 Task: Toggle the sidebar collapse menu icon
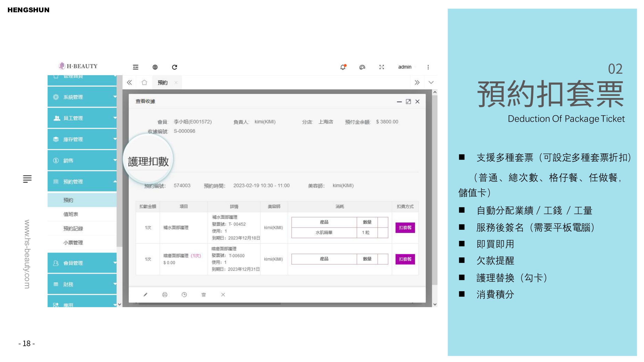click(x=136, y=67)
